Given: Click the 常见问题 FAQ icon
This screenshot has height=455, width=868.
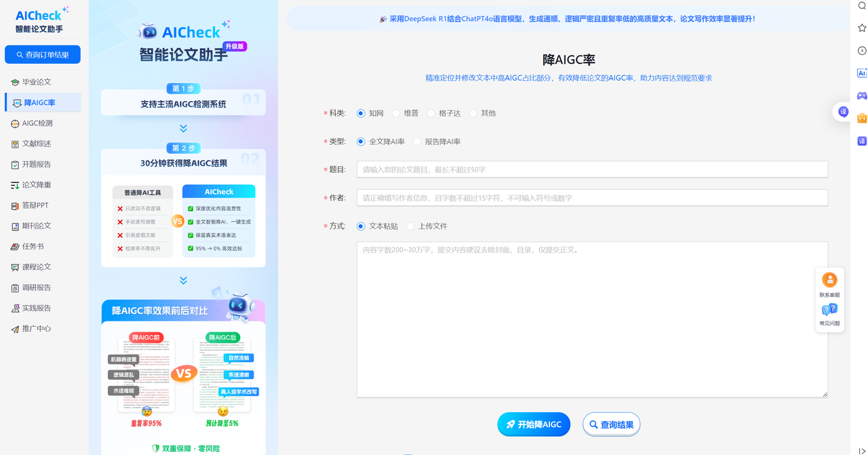Looking at the screenshot, I should pos(829,310).
